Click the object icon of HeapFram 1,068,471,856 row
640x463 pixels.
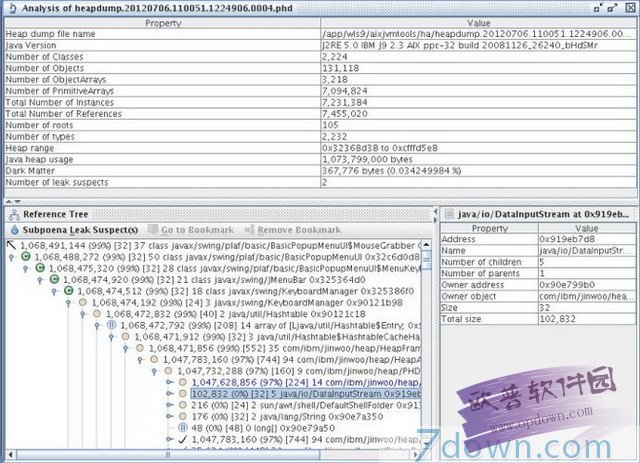tap(140, 348)
